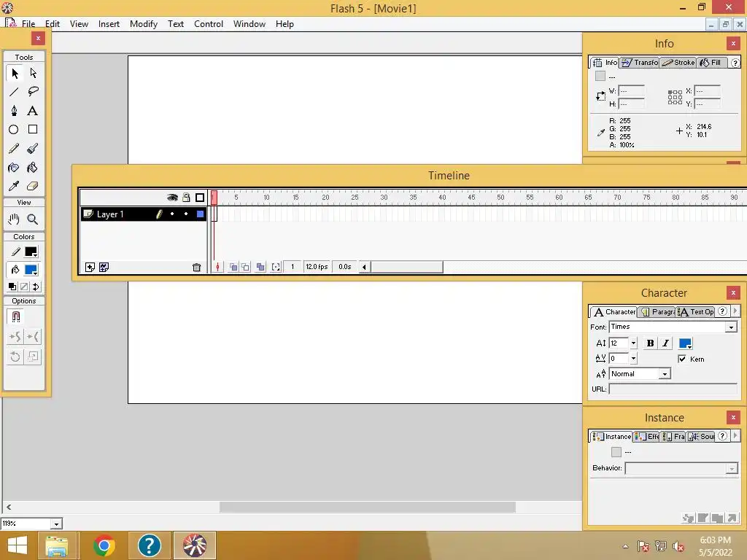Select the Eraser tool
This screenshot has height=560, width=747.
[x=33, y=186]
